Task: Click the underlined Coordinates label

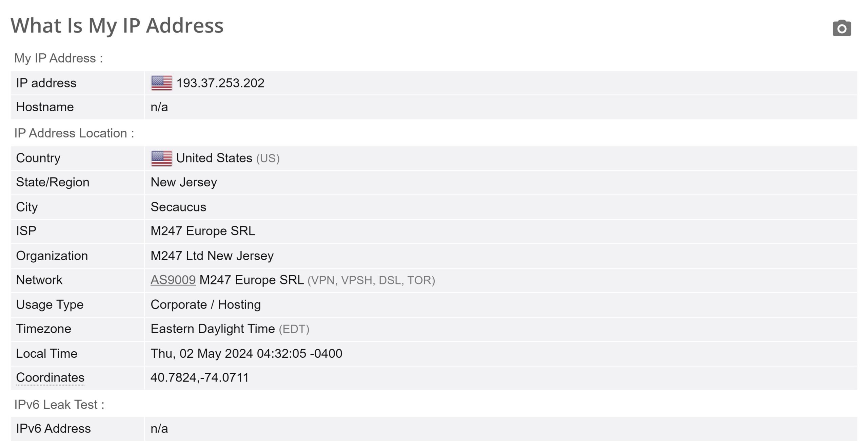Action: [x=50, y=377]
